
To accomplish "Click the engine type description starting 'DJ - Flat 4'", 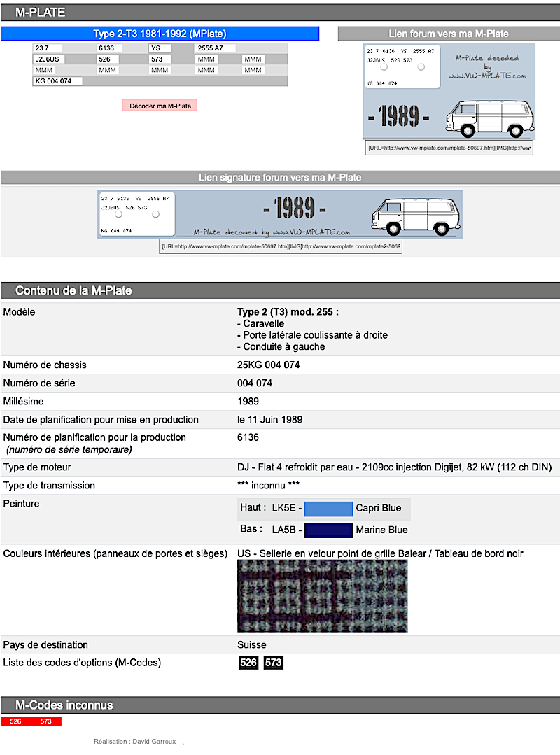I will pyautogui.click(x=394, y=467).
